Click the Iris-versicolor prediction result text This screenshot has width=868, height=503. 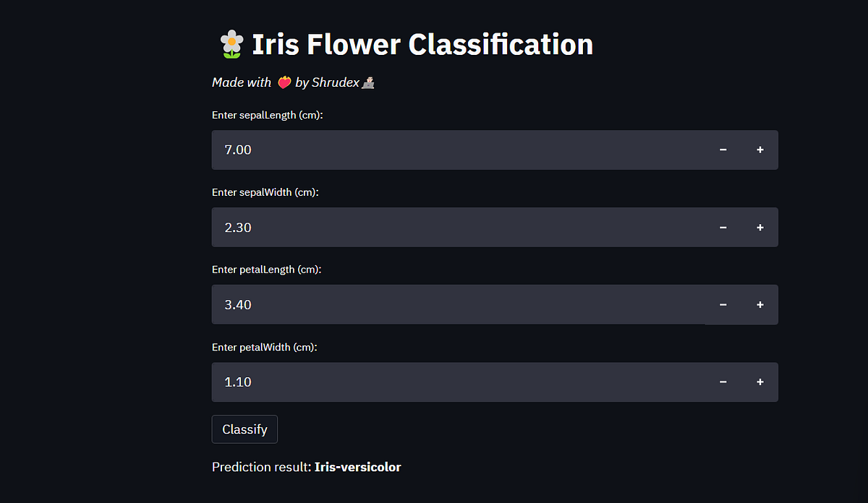point(357,467)
